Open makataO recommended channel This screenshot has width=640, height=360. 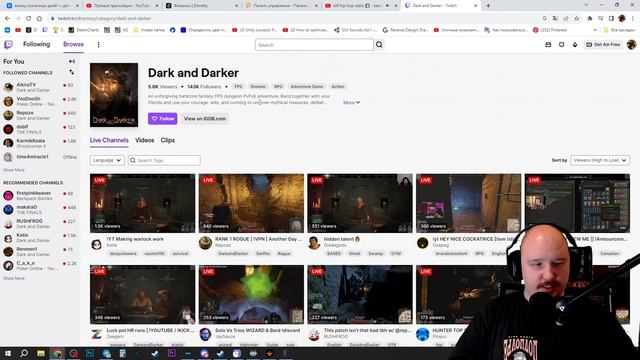tap(40, 209)
